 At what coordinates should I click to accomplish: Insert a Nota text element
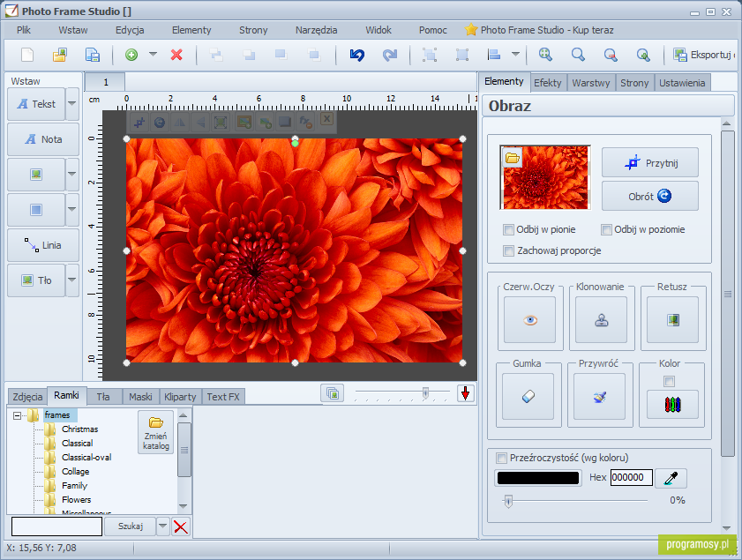pyautogui.click(x=43, y=139)
